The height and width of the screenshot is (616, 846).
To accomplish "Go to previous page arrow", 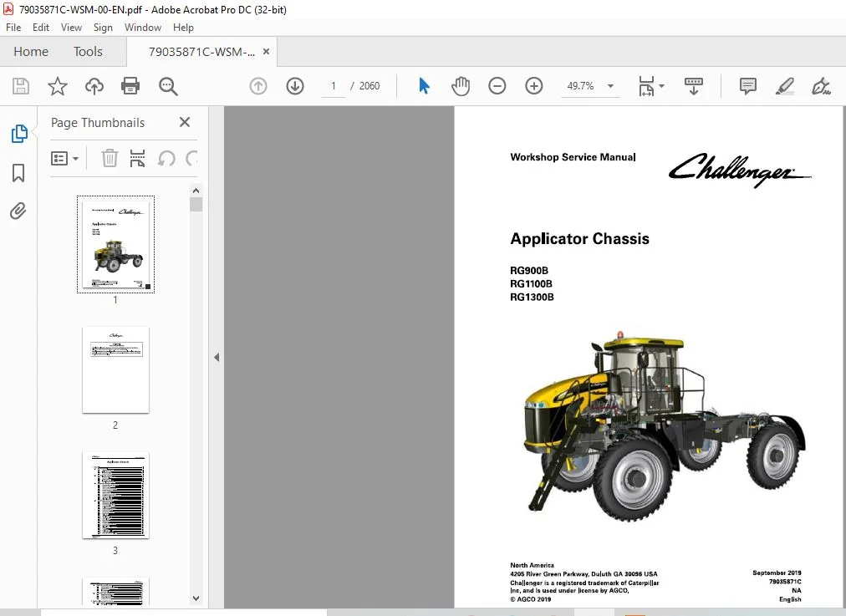I will point(258,86).
